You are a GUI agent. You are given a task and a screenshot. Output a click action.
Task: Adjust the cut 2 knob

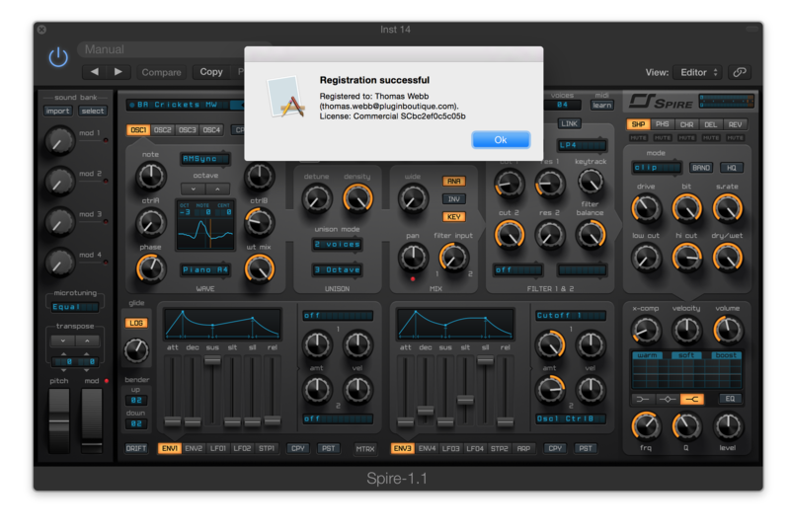click(510, 235)
